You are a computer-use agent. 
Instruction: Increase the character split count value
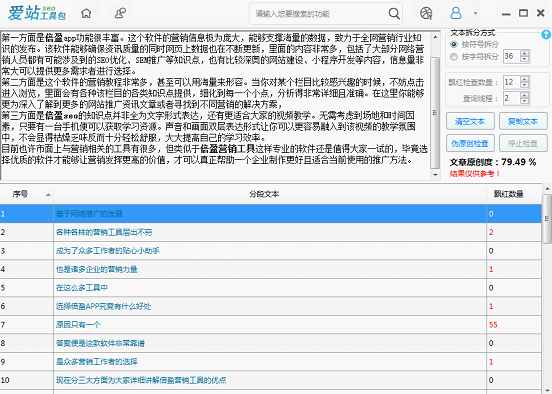click(525, 53)
